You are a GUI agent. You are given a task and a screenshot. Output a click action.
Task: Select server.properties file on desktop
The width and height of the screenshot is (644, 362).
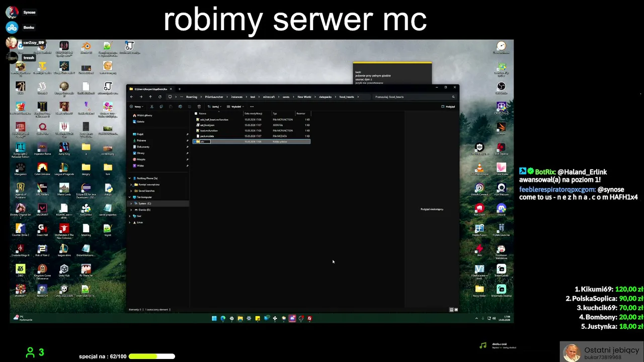coord(108,210)
